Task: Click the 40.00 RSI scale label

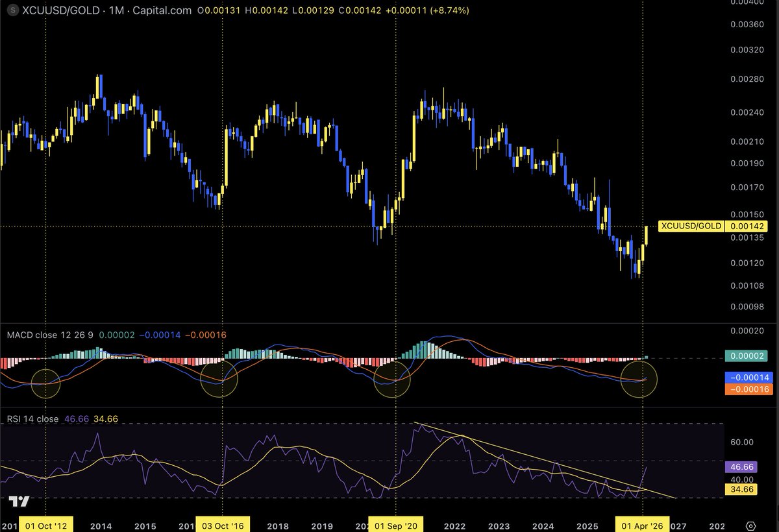Action: click(x=741, y=479)
